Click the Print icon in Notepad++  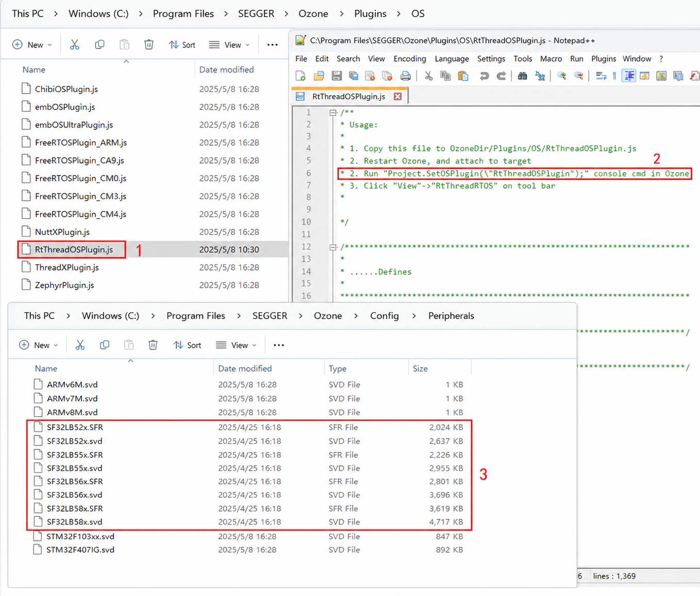click(406, 76)
